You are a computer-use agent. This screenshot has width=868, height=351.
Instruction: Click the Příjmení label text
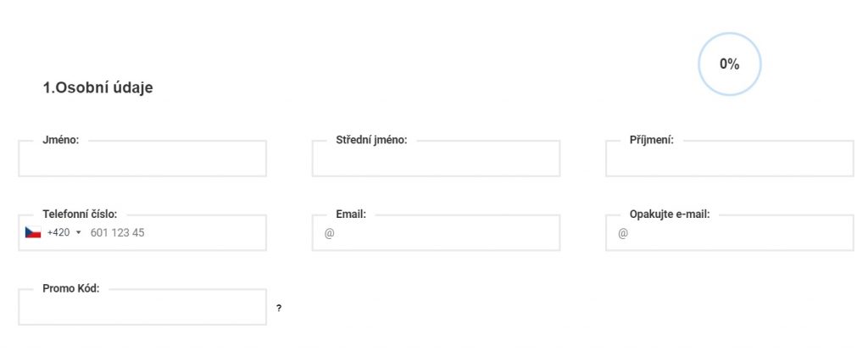point(652,140)
